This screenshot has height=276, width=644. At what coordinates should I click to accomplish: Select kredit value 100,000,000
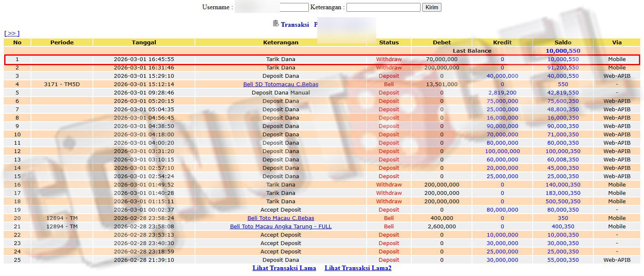(x=502, y=151)
